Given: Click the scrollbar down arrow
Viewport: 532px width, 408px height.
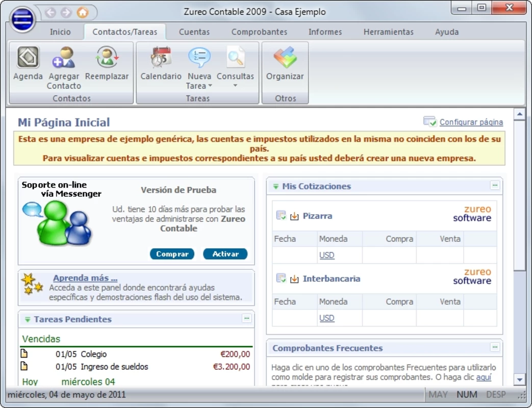Looking at the screenshot, I should point(519,379).
